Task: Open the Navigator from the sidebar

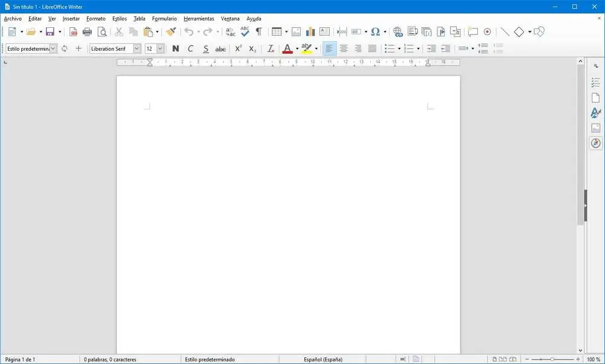Action: coord(596,143)
